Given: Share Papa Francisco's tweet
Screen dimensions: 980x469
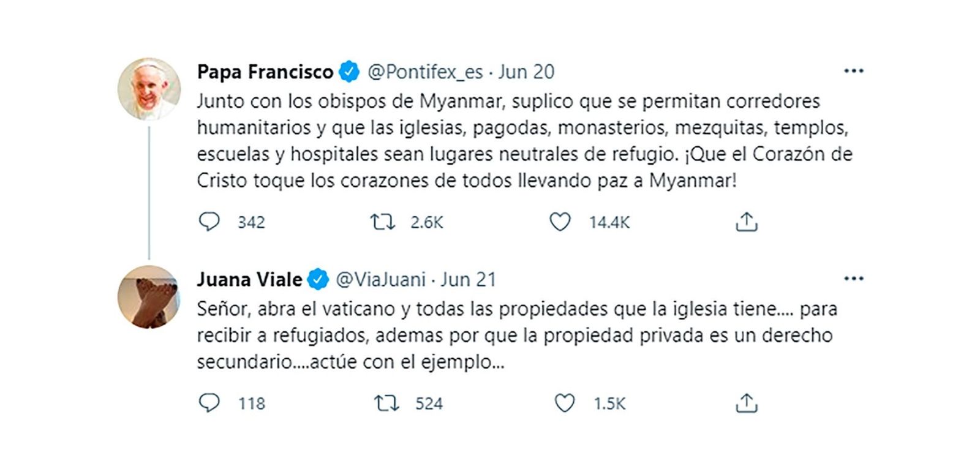Looking at the screenshot, I should (746, 222).
